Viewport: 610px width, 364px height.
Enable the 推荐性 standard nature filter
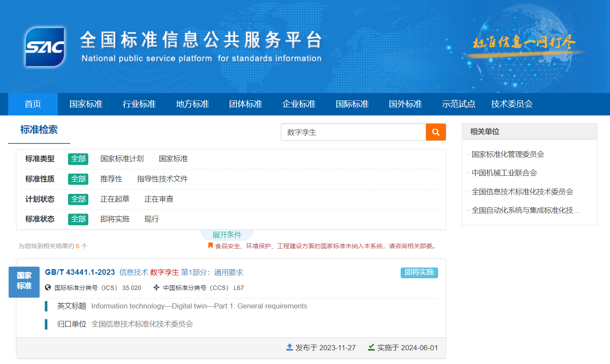click(112, 179)
